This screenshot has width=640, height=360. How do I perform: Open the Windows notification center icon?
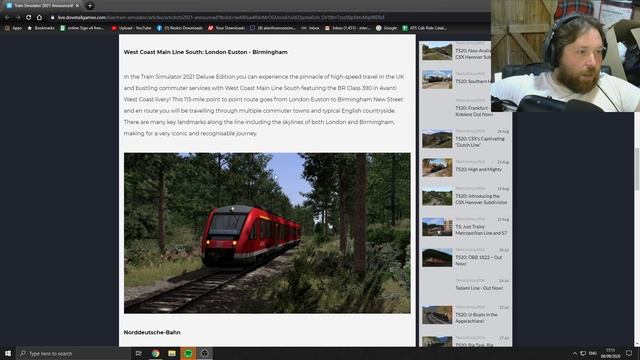click(x=629, y=353)
